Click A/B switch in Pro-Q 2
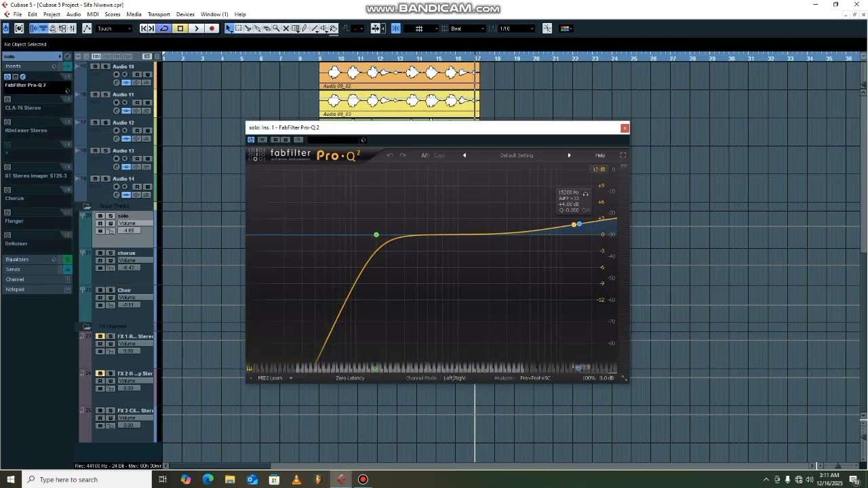The width and height of the screenshot is (868, 488). [x=425, y=155]
